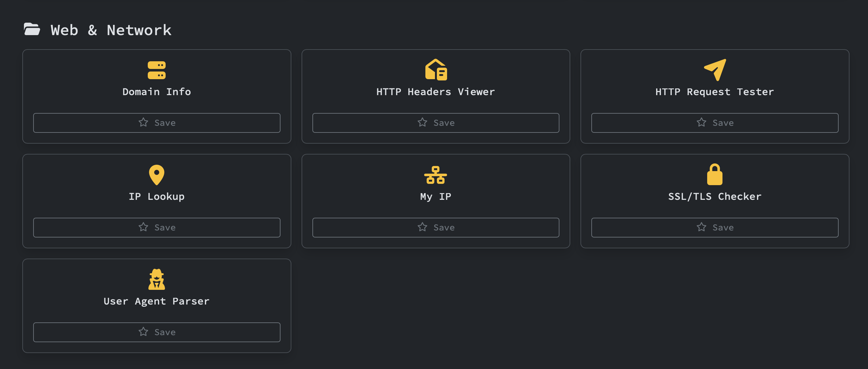Save the IP Lookup tool

click(x=156, y=227)
